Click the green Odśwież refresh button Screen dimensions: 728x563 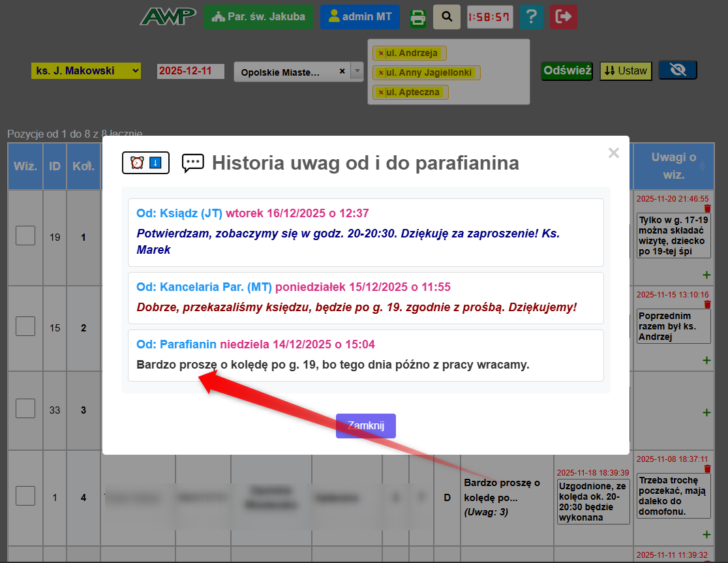click(566, 70)
